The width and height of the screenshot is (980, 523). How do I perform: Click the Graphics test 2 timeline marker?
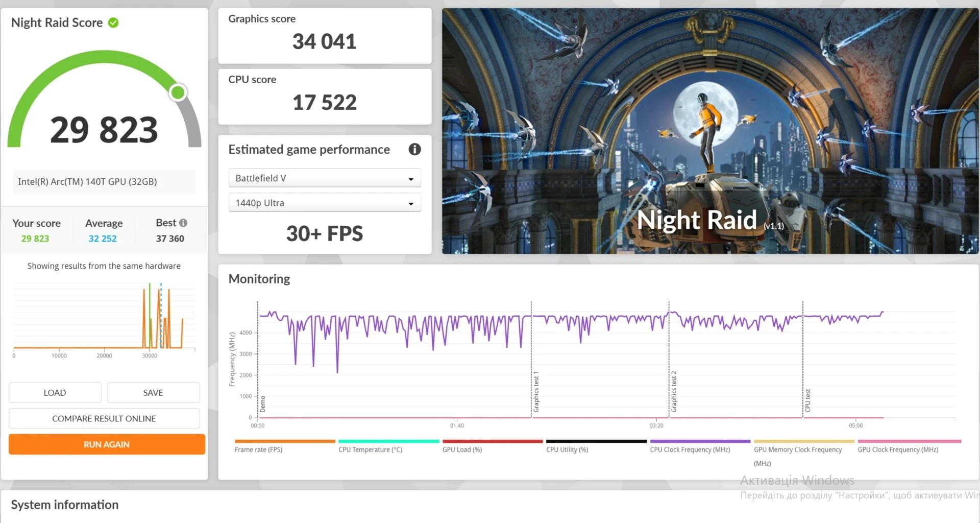tap(674, 392)
